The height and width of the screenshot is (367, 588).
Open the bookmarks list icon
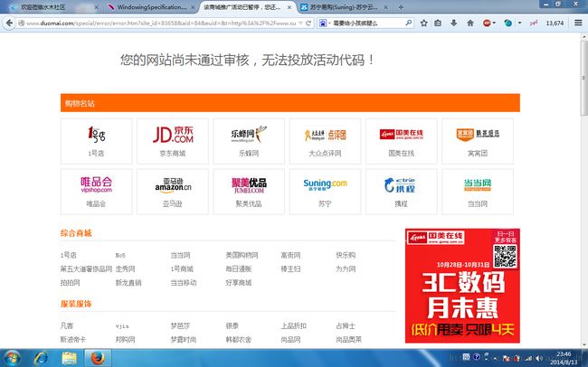coord(438,24)
